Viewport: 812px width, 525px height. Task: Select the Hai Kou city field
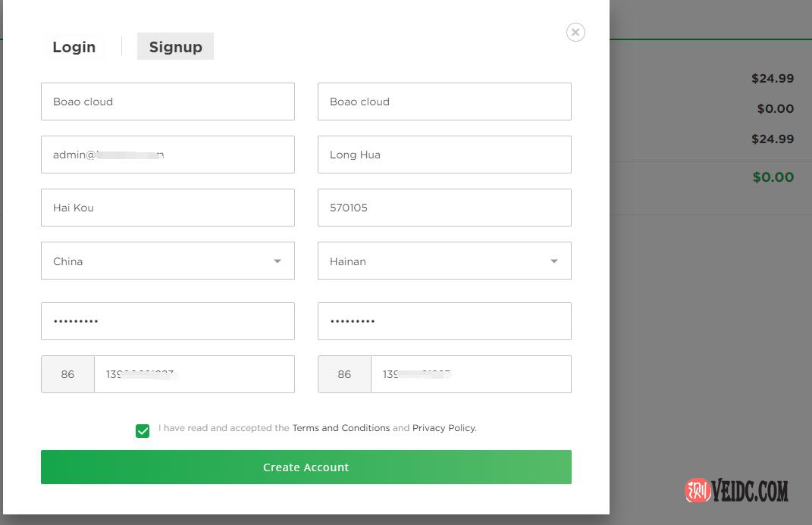pyautogui.click(x=168, y=208)
